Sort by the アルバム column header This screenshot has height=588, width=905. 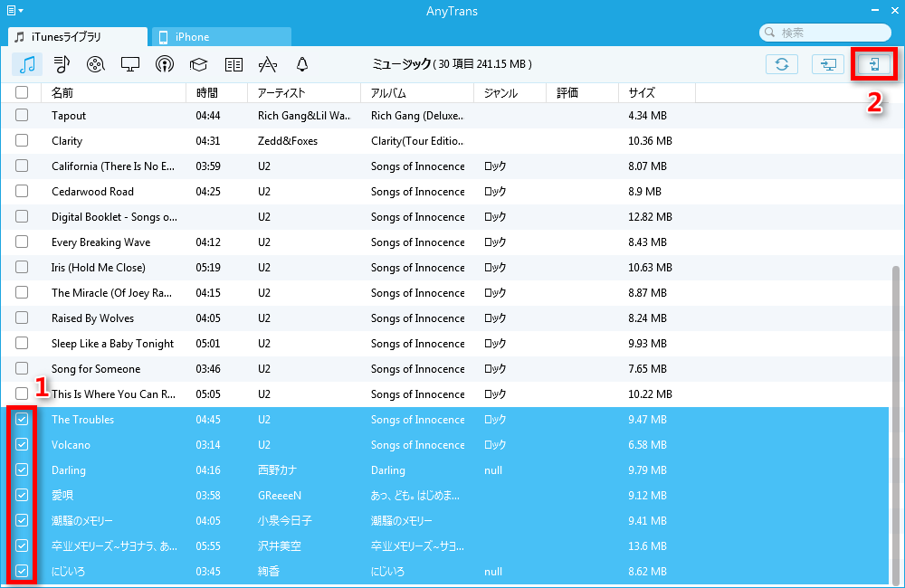(x=416, y=92)
